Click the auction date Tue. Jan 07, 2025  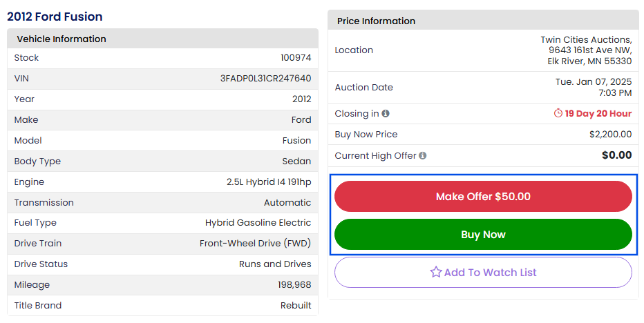click(x=594, y=82)
